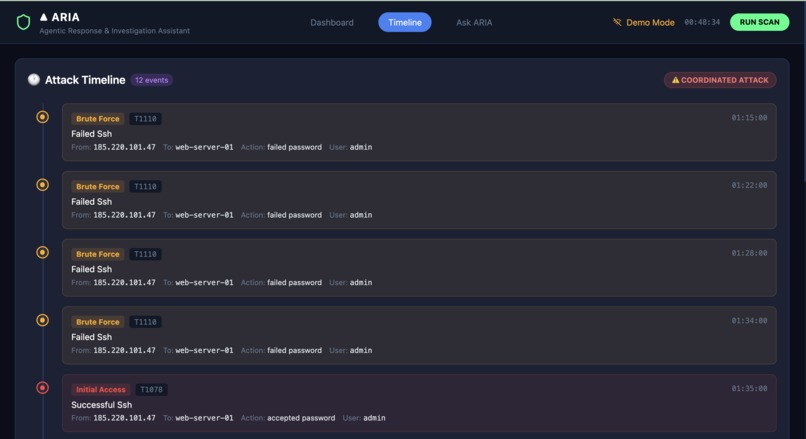Viewport: 806px width, 439px height.
Task: Click the T1110 tag on the 01:22:00 event
Action: [145, 187]
